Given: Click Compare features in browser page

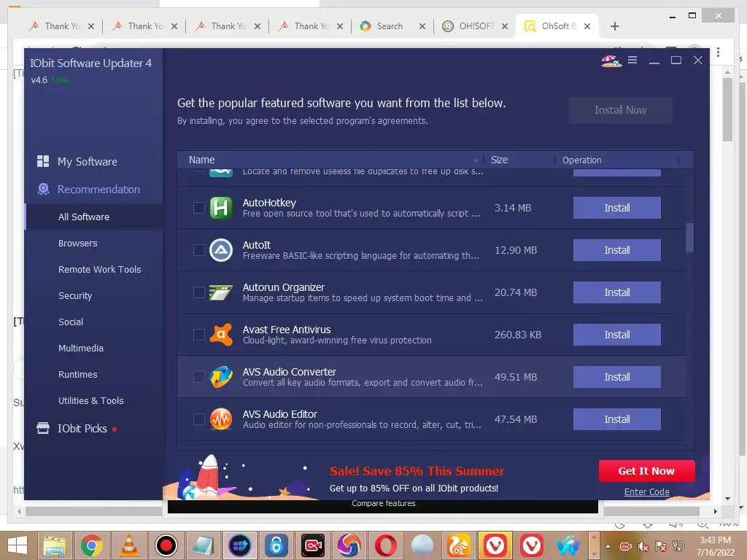Looking at the screenshot, I should coord(384,503).
